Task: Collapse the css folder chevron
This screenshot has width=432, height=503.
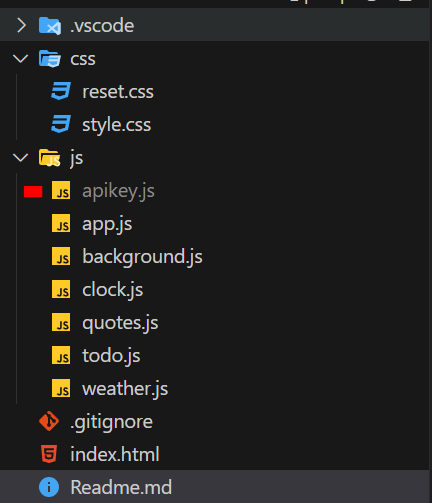Action: click(x=21, y=59)
